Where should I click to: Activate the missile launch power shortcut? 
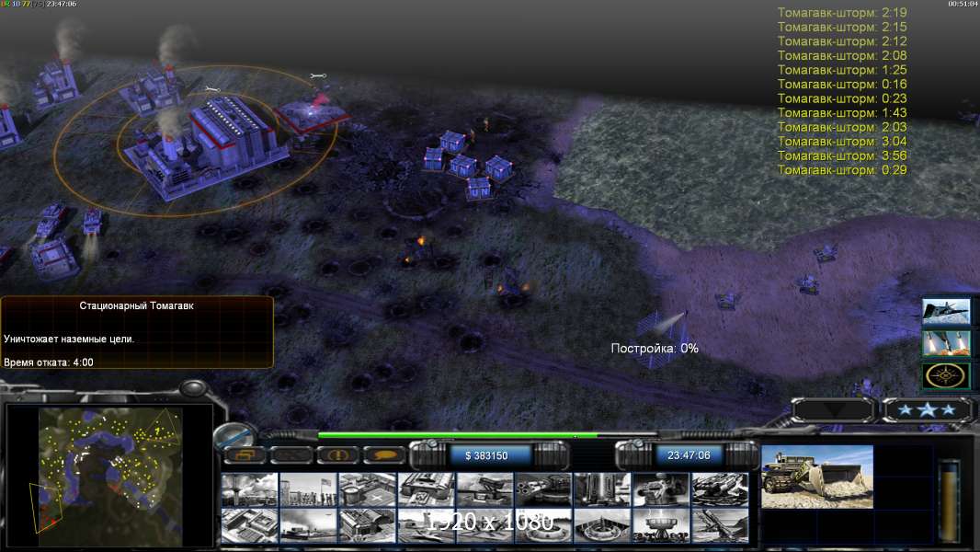coord(946,343)
